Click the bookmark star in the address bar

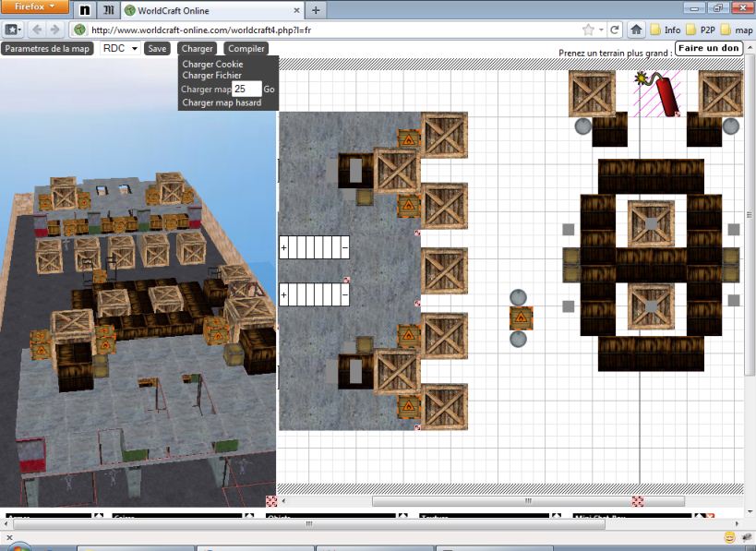click(588, 30)
